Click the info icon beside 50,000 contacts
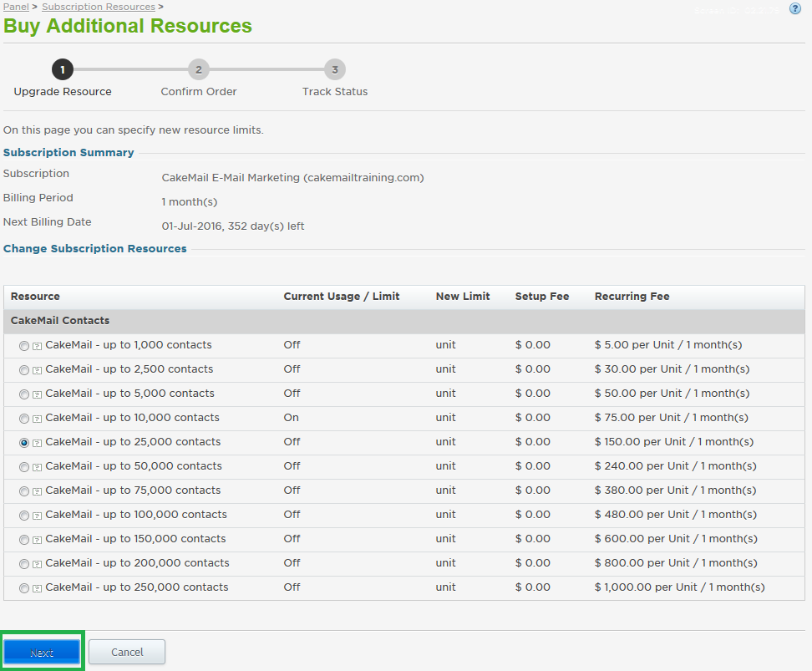 point(38,467)
